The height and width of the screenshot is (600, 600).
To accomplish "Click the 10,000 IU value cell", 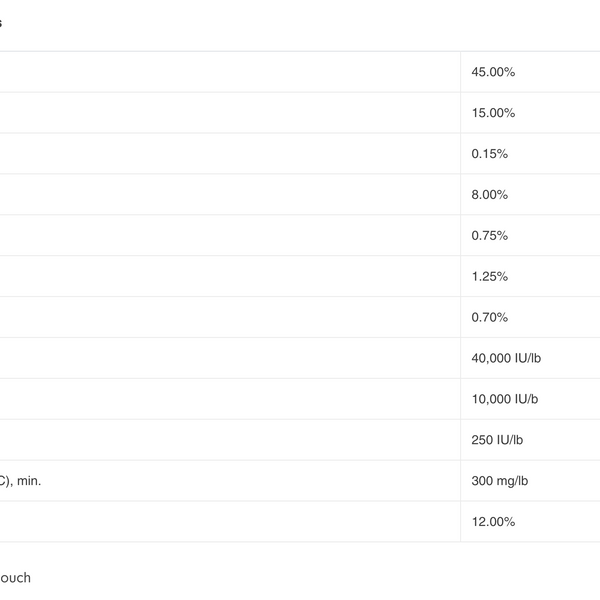I will pyautogui.click(x=505, y=399).
